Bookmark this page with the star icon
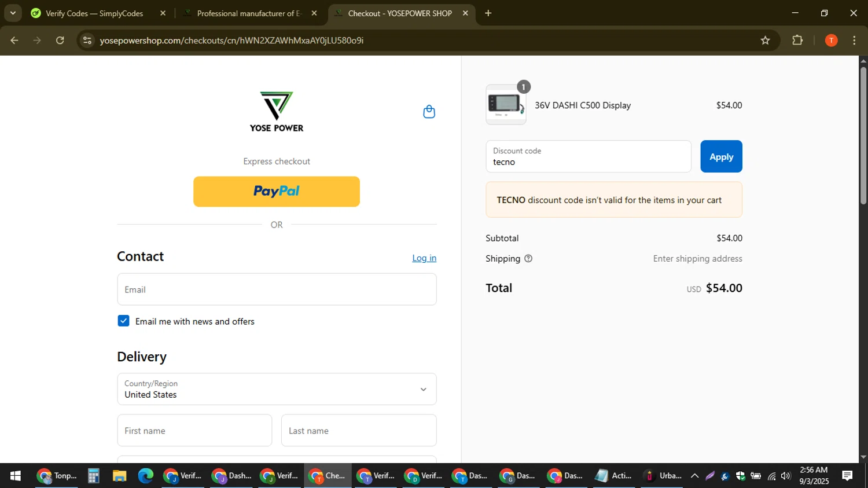This screenshot has height=488, width=868. pyautogui.click(x=765, y=41)
